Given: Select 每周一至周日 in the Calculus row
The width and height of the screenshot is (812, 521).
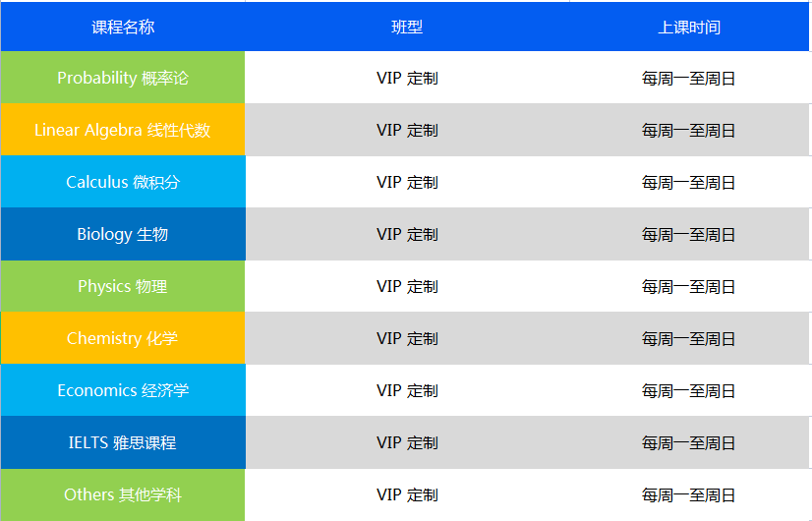Looking at the screenshot, I should (x=689, y=182).
